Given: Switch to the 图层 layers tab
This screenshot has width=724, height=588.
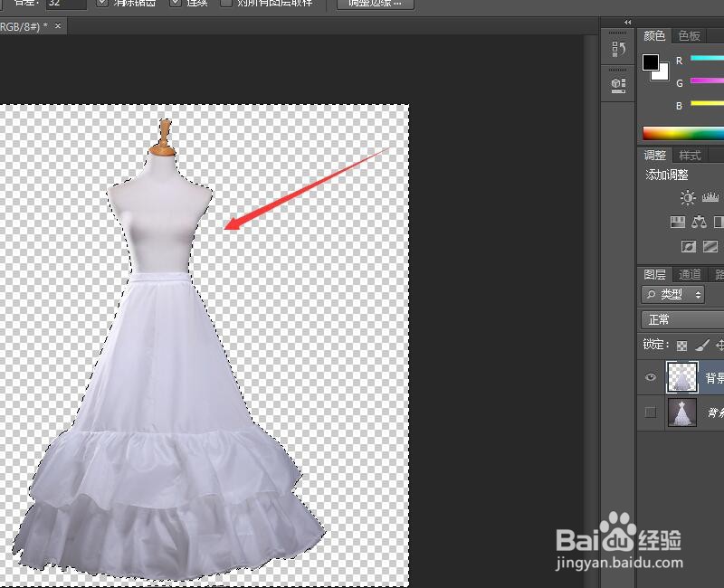Looking at the screenshot, I should [x=654, y=275].
